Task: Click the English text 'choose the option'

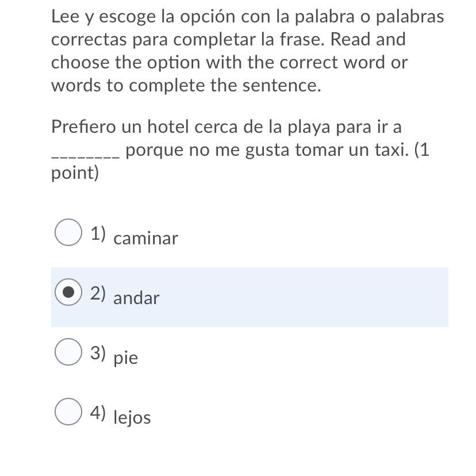Action: (126, 63)
